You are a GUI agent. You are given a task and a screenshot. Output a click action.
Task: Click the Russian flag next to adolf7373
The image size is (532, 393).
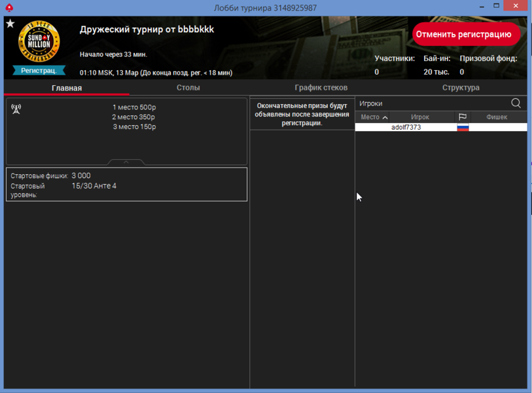tap(463, 128)
